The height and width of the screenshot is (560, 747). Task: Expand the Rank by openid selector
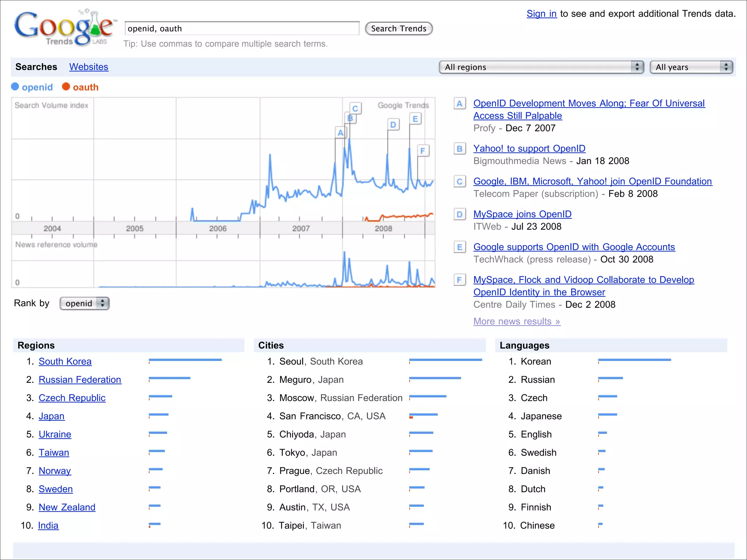click(85, 303)
